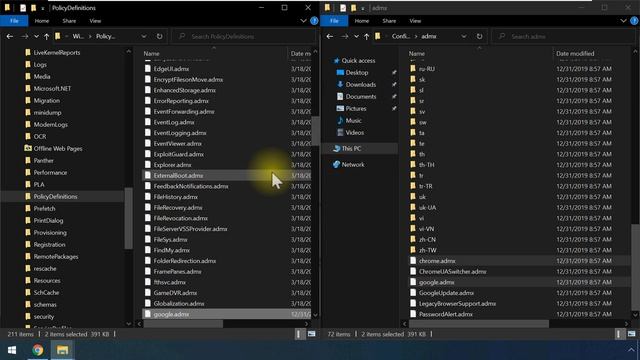
Task: Open address history dropdown in PolicyDefinitions window
Action: 144,36
